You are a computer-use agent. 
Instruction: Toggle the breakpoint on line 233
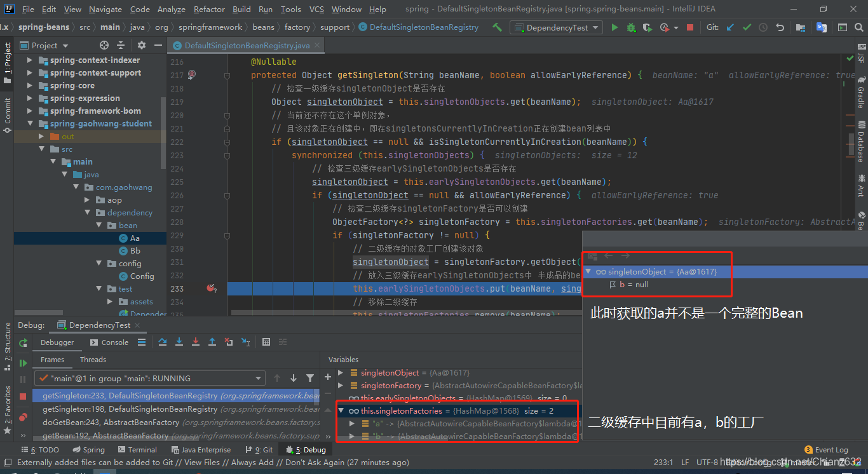pos(211,288)
